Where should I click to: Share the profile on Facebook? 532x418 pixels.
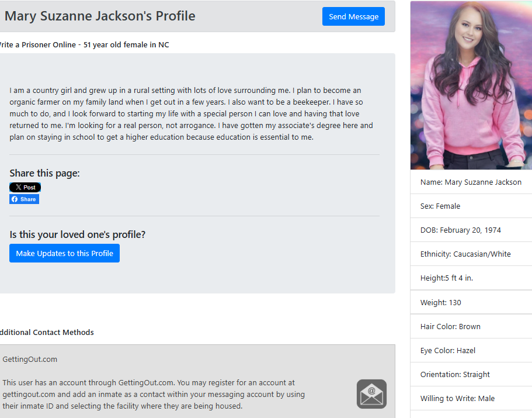24,199
